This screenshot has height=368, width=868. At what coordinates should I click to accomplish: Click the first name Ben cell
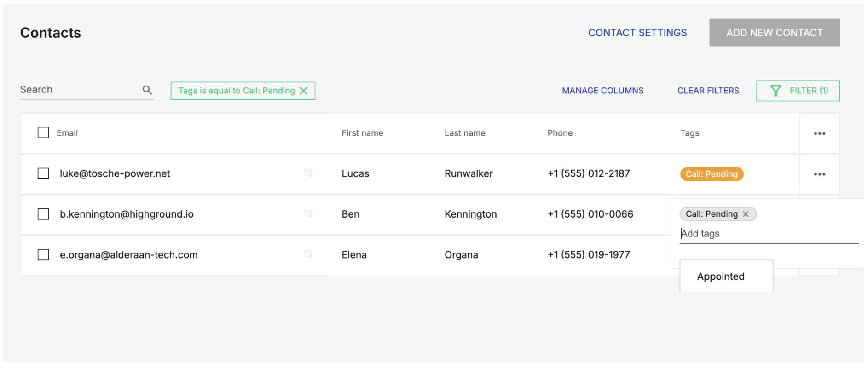pyautogui.click(x=350, y=214)
